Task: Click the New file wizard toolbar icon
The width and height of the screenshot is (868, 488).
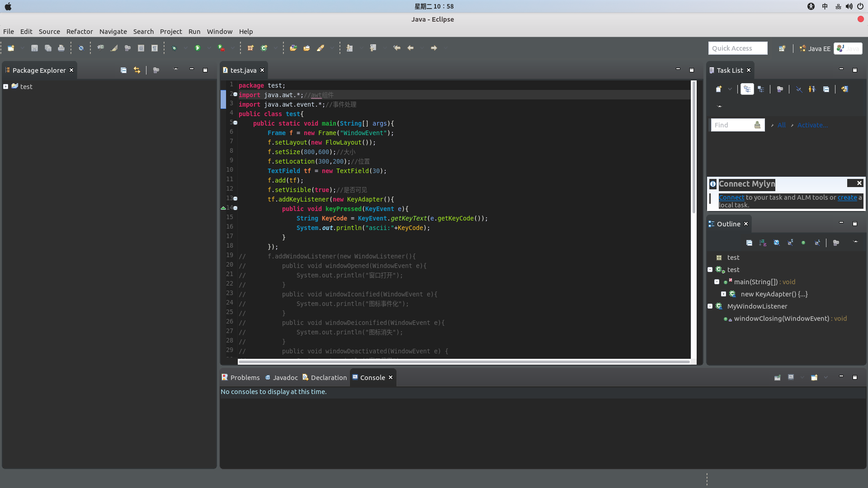Action: 11,48
